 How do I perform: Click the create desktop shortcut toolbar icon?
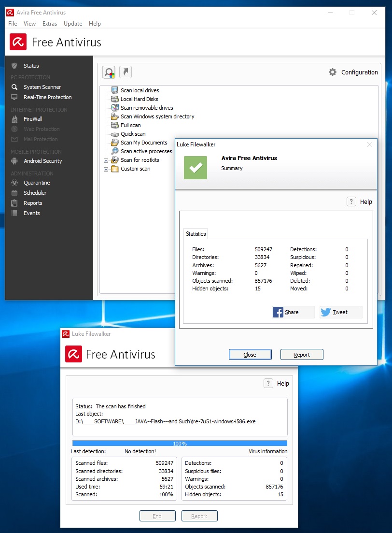pyautogui.click(x=126, y=72)
